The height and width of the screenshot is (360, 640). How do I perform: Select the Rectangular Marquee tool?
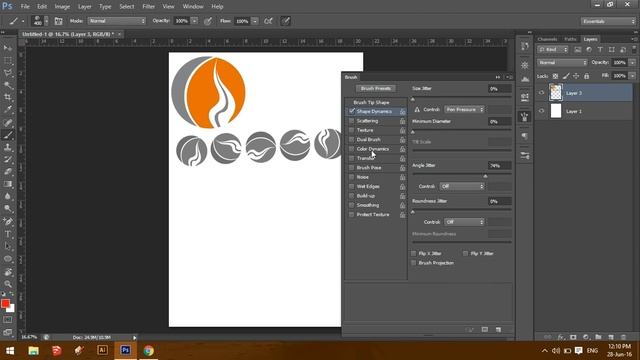click(x=8, y=60)
